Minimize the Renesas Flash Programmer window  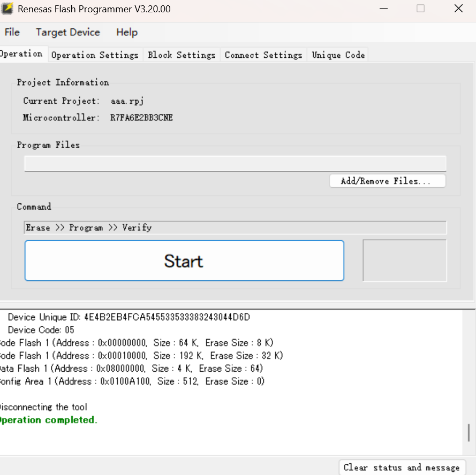[384, 9]
